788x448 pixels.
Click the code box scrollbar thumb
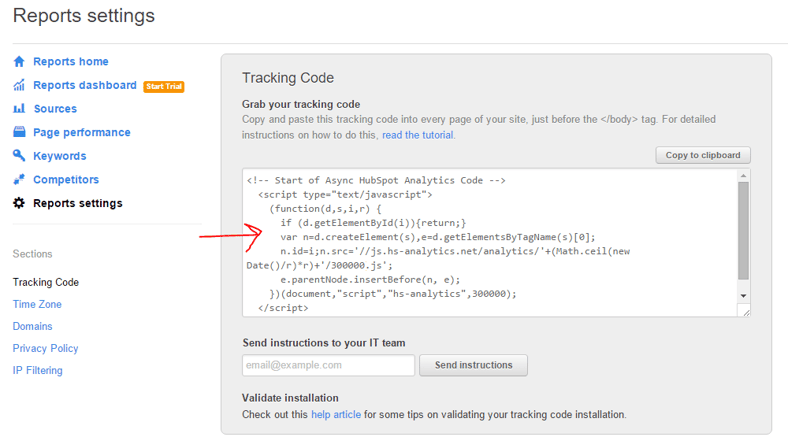tap(743, 231)
